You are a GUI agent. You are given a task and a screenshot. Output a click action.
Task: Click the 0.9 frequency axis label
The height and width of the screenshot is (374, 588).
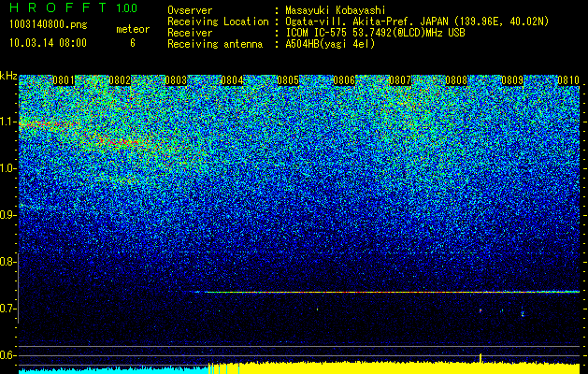tap(7, 215)
